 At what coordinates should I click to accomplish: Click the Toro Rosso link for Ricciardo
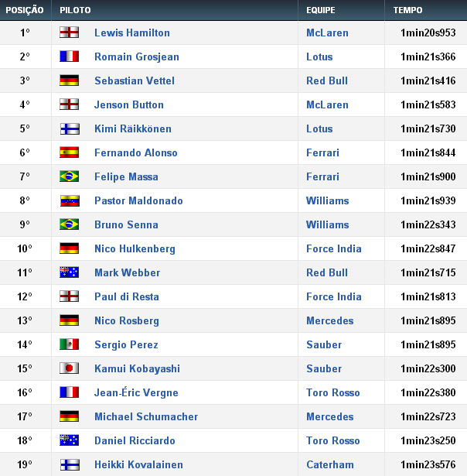pos(332,440)
